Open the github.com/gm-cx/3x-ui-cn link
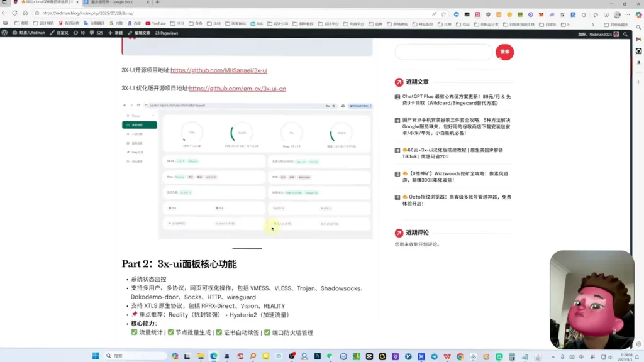 coord(237,89)
